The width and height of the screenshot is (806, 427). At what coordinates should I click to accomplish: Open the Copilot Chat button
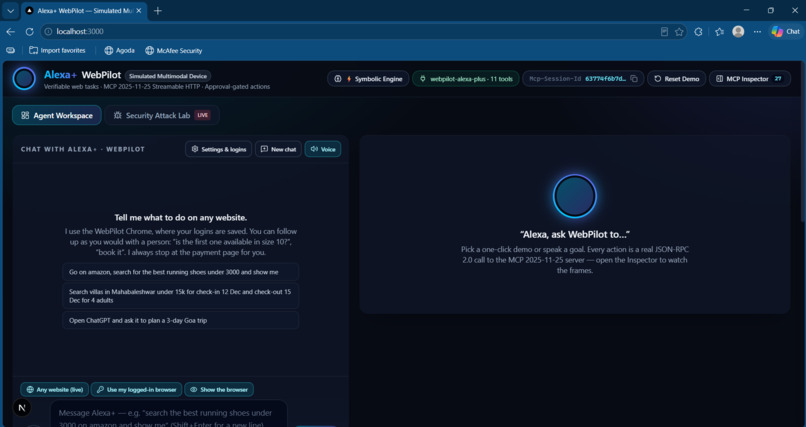(786, 32)
